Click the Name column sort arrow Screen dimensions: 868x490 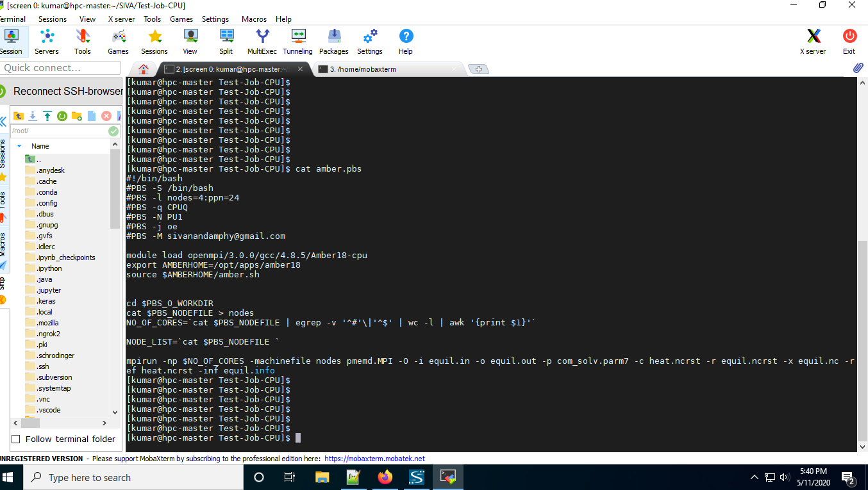pyautogui.click(x=19, y=146)
